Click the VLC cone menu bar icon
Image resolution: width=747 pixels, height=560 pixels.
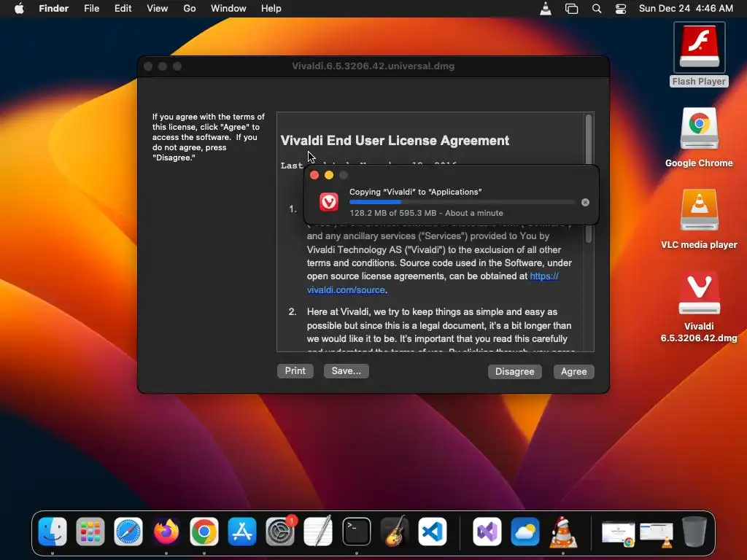[546, 9]
